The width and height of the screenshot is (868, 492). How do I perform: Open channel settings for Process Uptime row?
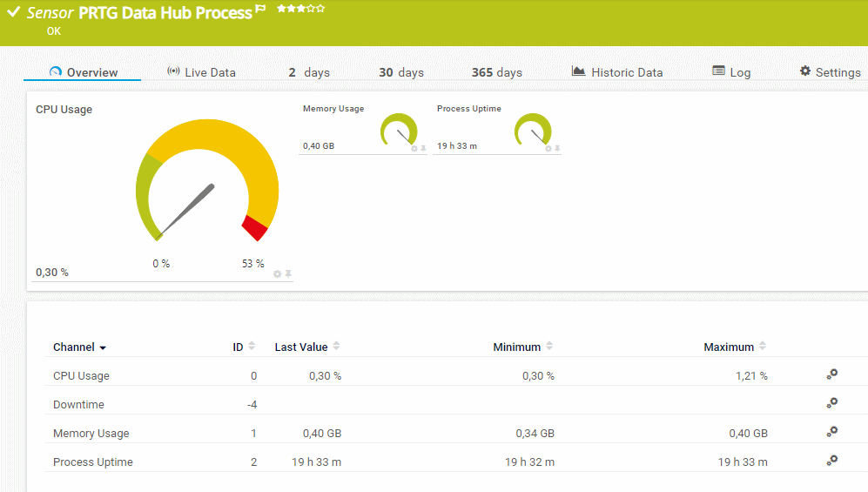pyautogui.click(x=831, y=461)
